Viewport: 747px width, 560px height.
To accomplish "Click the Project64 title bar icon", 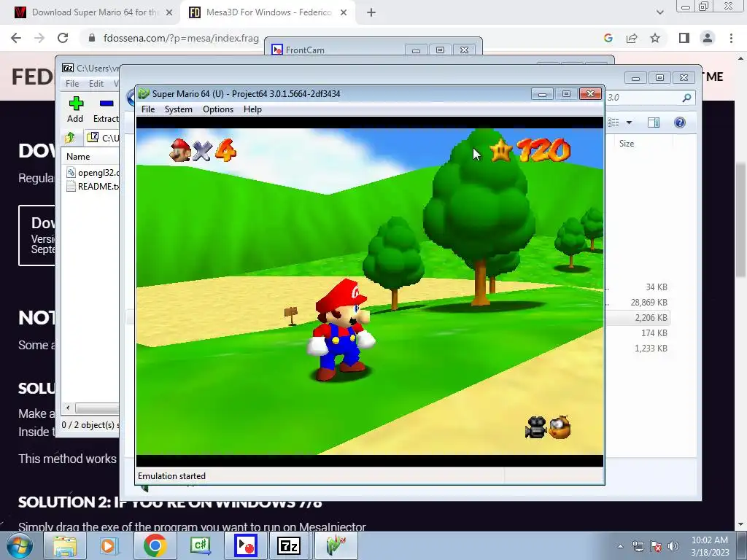I will 144,94.
